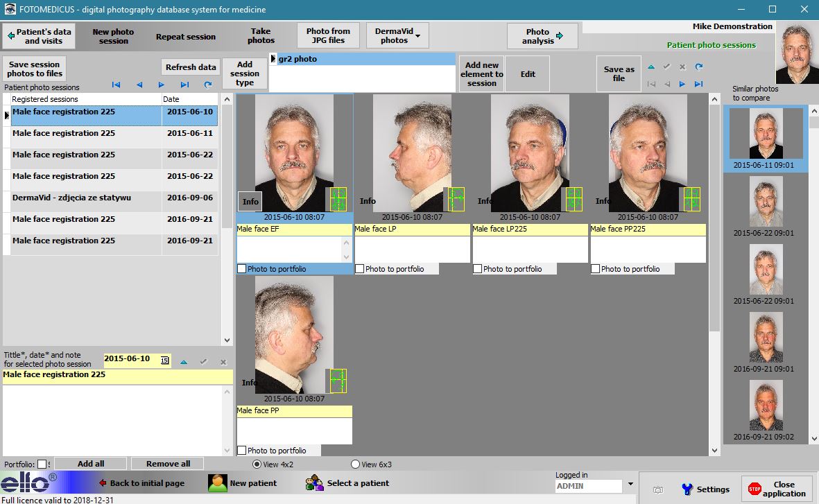Click the patient portrait in top right corner
The height and width of the screenshot is (504, 819).
[797, 52]
